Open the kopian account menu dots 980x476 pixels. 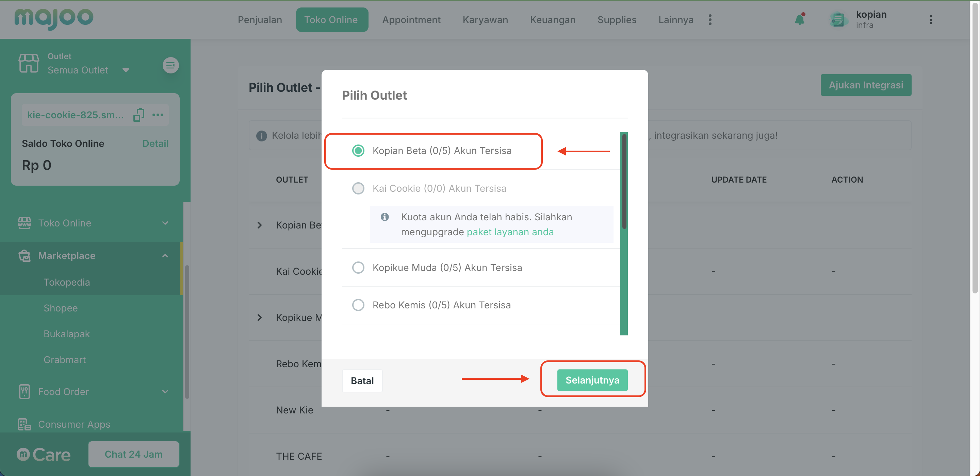[931, 20]
